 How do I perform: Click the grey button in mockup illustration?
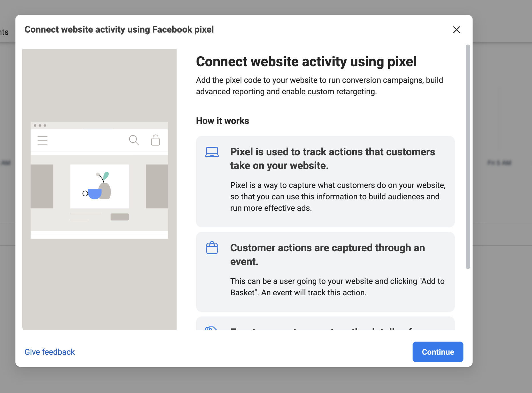click(x=120, y=217)
